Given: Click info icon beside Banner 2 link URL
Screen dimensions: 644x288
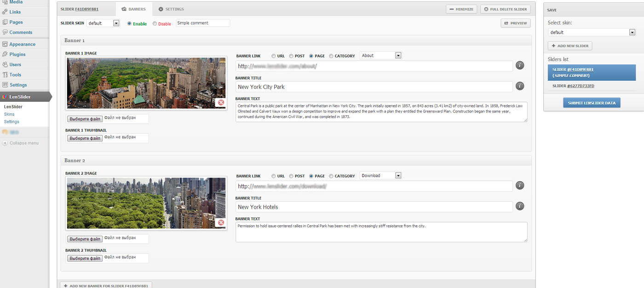Looking at the screenshot, I should pyautogui.click(x=520, y=186).
